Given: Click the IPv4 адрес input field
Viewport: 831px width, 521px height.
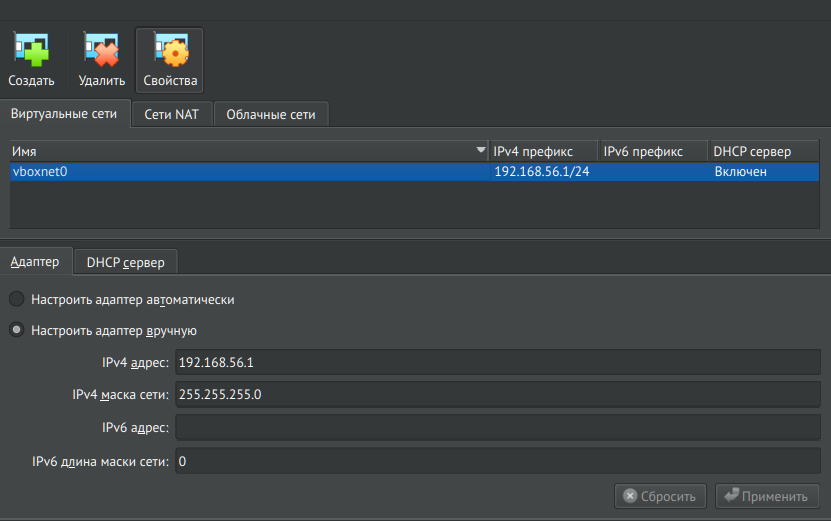Looking at the screenshot, I should tap(498, 363).
